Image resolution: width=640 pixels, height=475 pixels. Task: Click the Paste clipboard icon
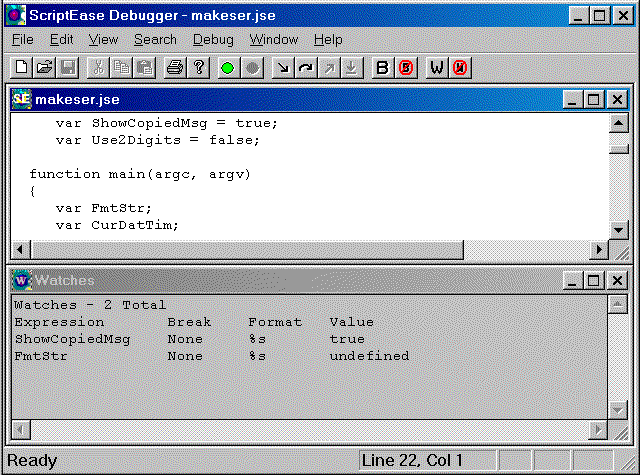pyautogui.click(x=144, y=67)
